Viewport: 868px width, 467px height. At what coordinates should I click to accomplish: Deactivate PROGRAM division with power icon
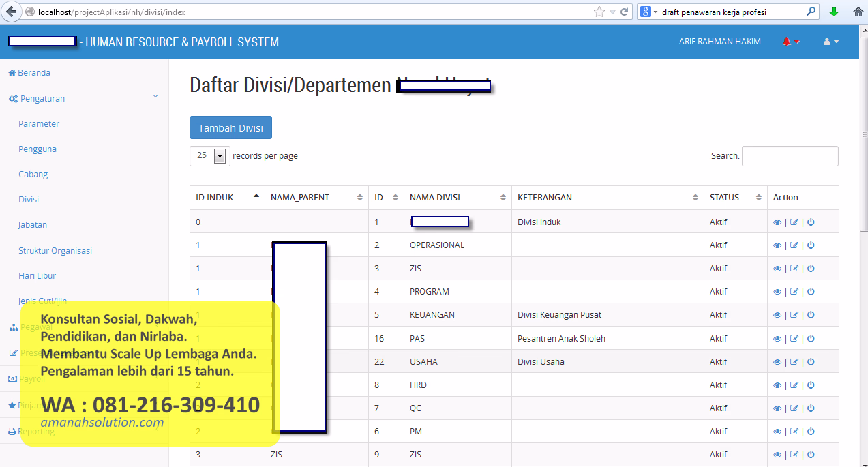(x=811, y=292)
